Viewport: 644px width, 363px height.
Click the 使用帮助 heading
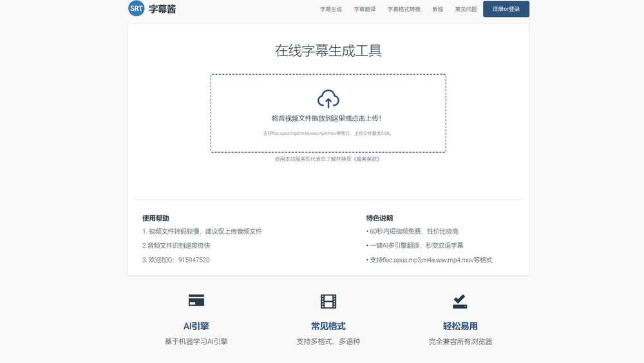(x=156, y=219)
